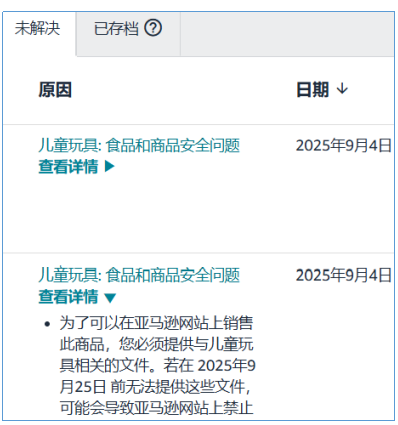
Task: Click the sort arrow next to 日期
Action: pyautogui.click(x=342, y=89)
